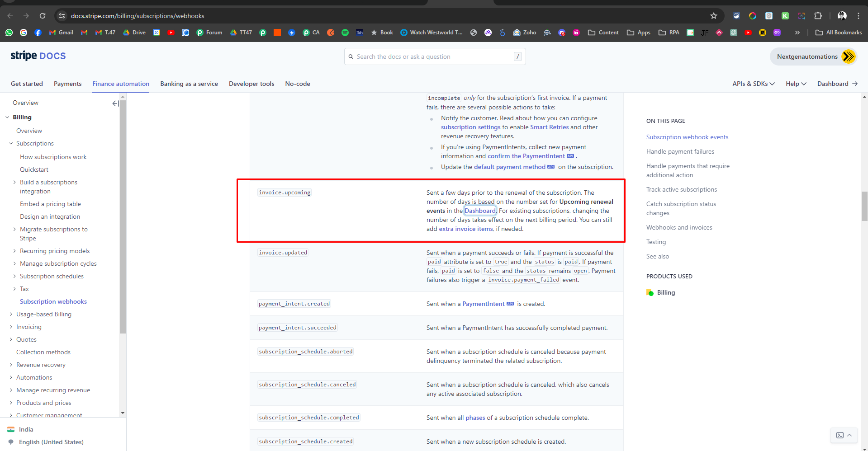Open the Book starred bookmark

(382, 33)
